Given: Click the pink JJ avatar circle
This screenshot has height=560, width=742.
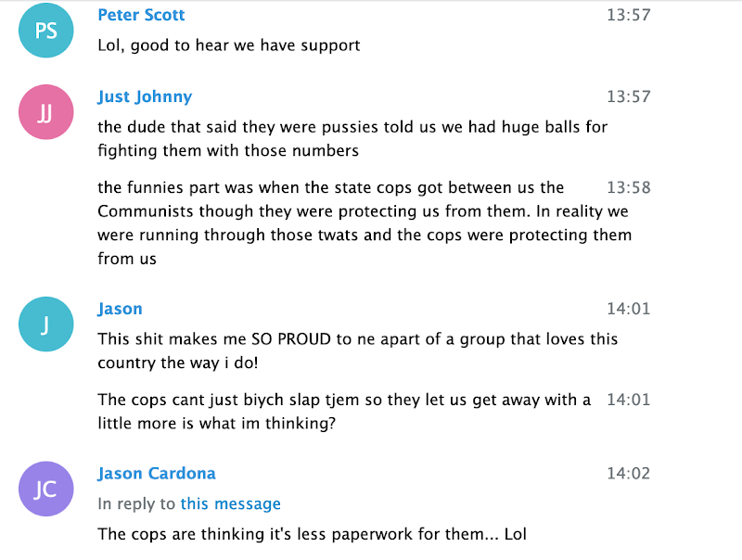Looking at the screenshot, I should [x=46, y=112].
